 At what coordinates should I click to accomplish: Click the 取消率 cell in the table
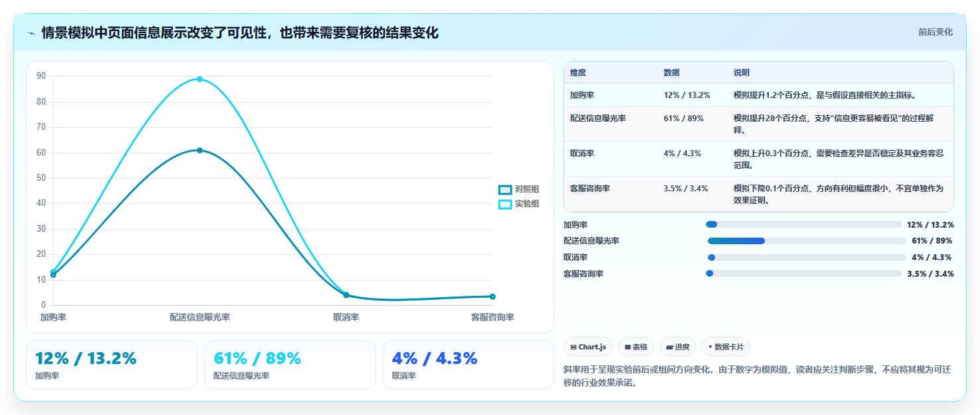pyautogui.click(x=582, y=154)
